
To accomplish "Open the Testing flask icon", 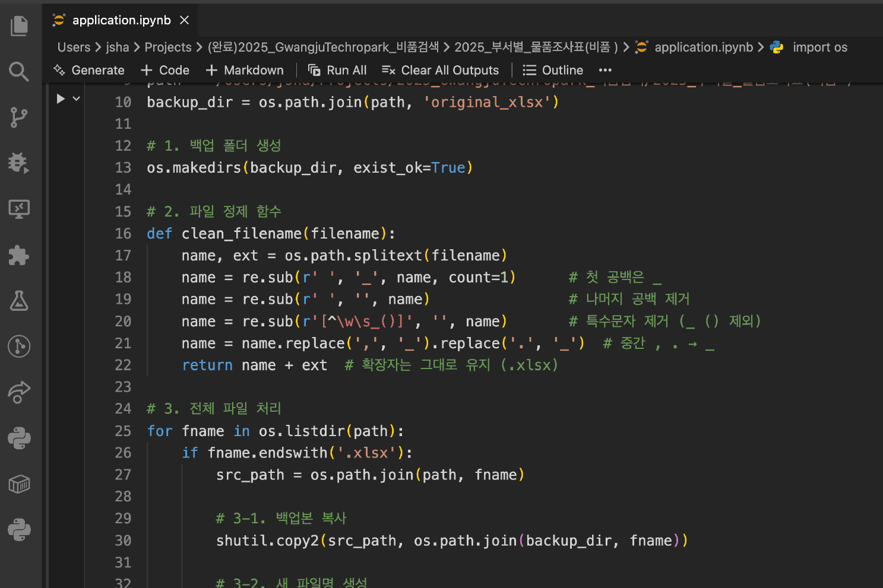I will click(x=20, y=301).
